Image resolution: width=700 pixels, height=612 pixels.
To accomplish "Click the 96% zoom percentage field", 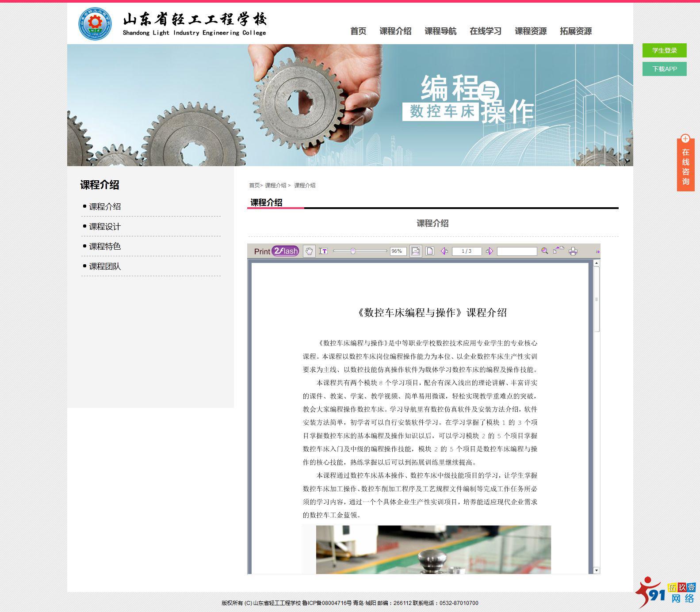I will (x=398, y=251).
